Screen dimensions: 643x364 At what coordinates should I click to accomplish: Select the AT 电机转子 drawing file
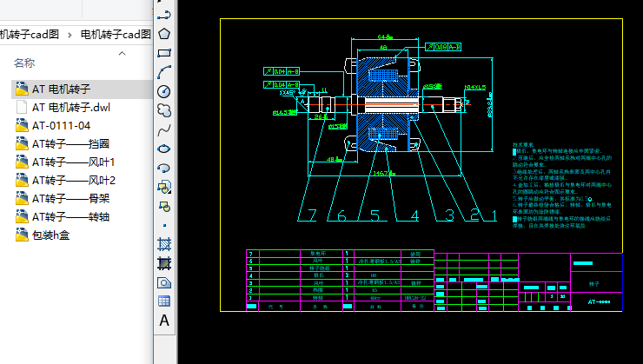click(x=61, y=89)
